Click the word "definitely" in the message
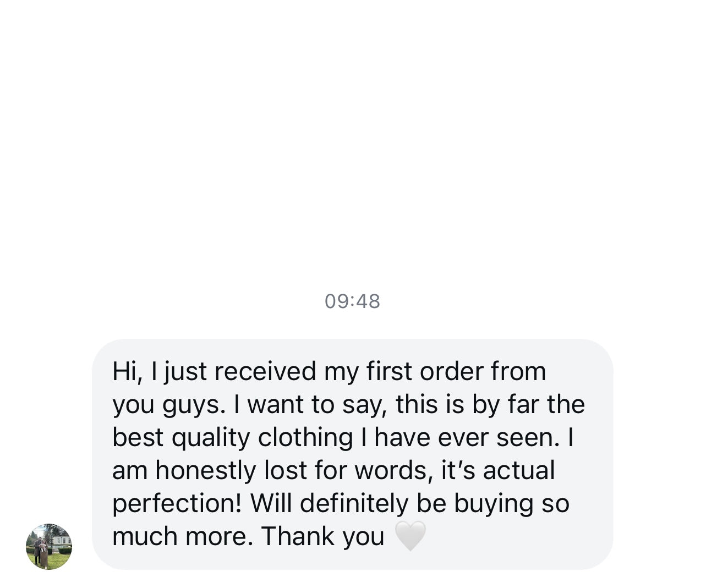 pos(354,503)
